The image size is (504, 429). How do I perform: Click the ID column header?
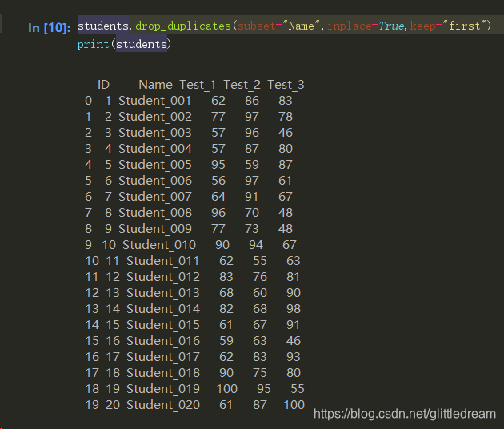103,85
